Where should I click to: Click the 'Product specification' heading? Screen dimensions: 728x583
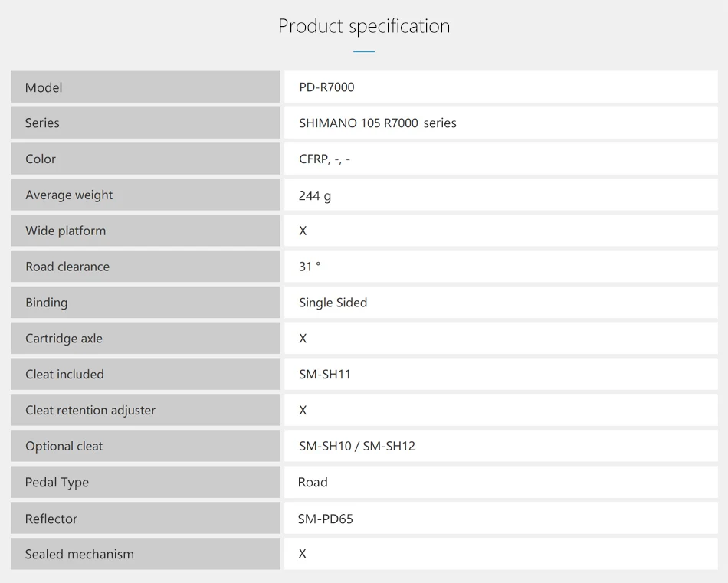click(x=364, y=27)
